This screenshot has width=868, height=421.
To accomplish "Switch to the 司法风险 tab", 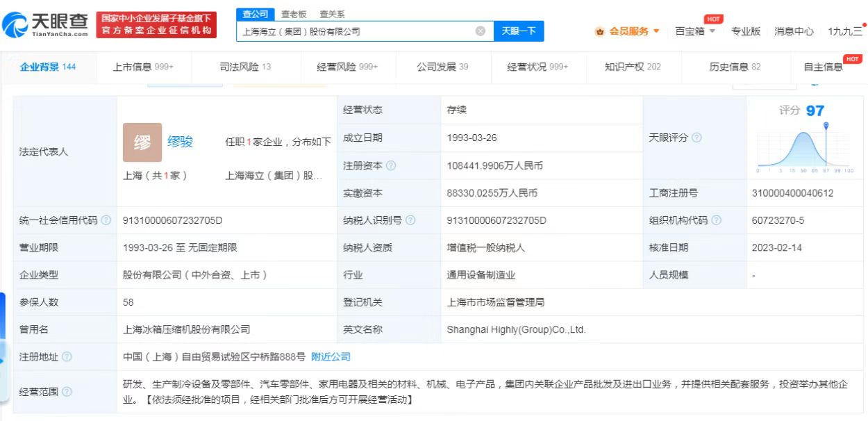I will coord(245,67).
